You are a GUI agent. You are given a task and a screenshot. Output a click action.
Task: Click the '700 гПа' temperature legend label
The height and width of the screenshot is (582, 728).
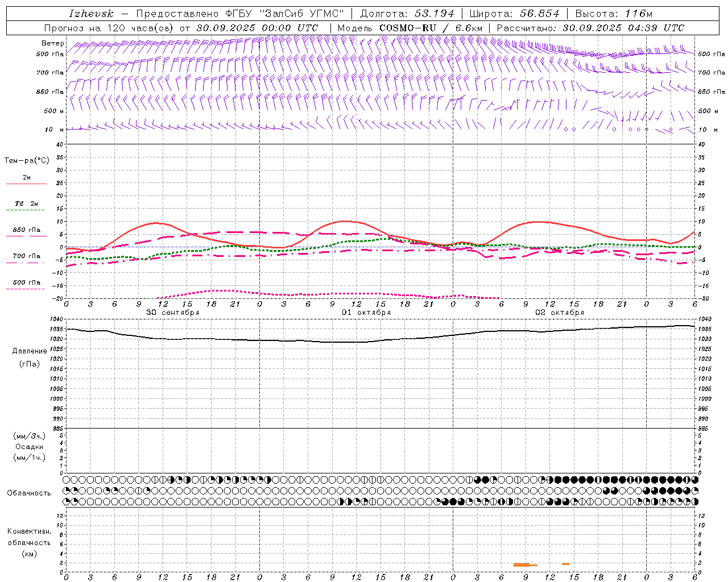(27, 256)
